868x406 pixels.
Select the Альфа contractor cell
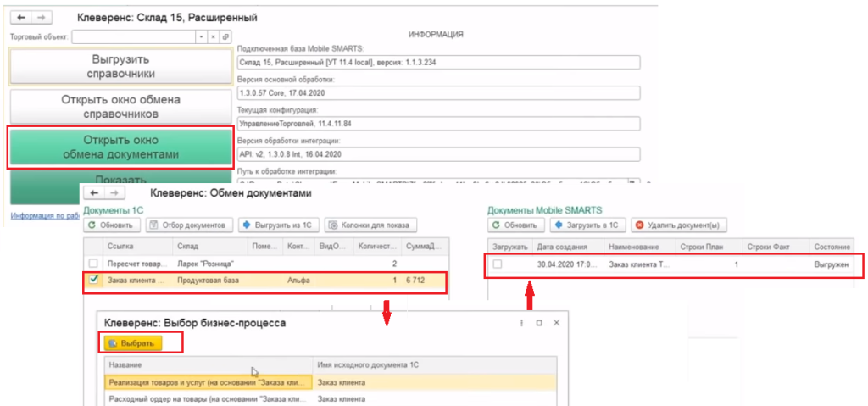pyautogui.click(x=298, y=281)
